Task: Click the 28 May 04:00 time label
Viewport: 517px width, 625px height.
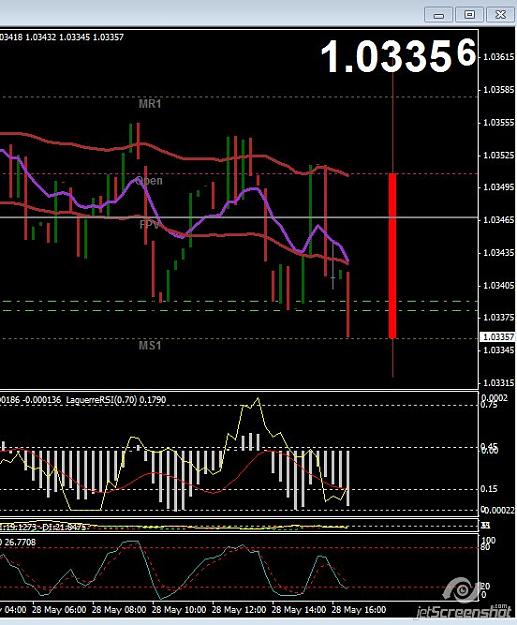Action: tap(13, 610)
